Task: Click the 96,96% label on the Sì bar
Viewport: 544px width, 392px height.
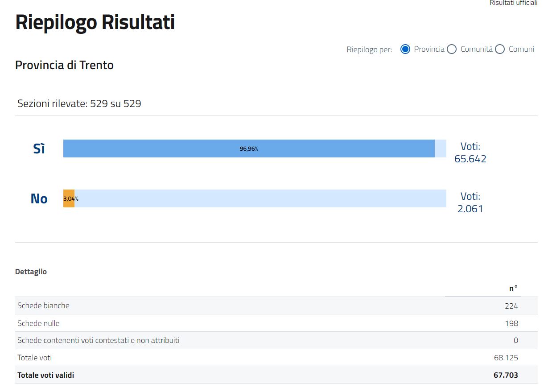Action: coord(249,149)
